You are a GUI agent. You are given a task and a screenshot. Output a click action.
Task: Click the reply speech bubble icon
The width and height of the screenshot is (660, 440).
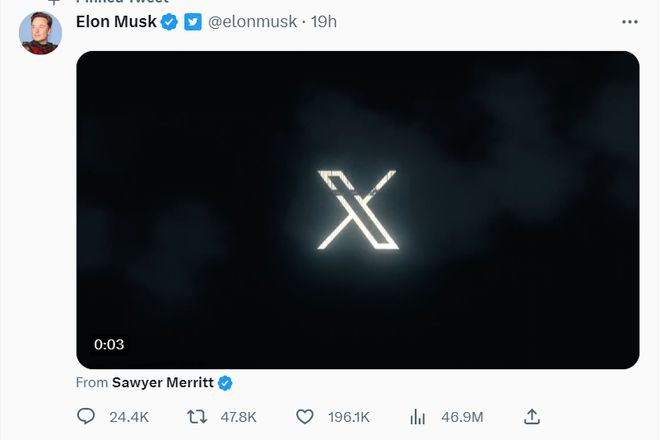click(86, 416)
